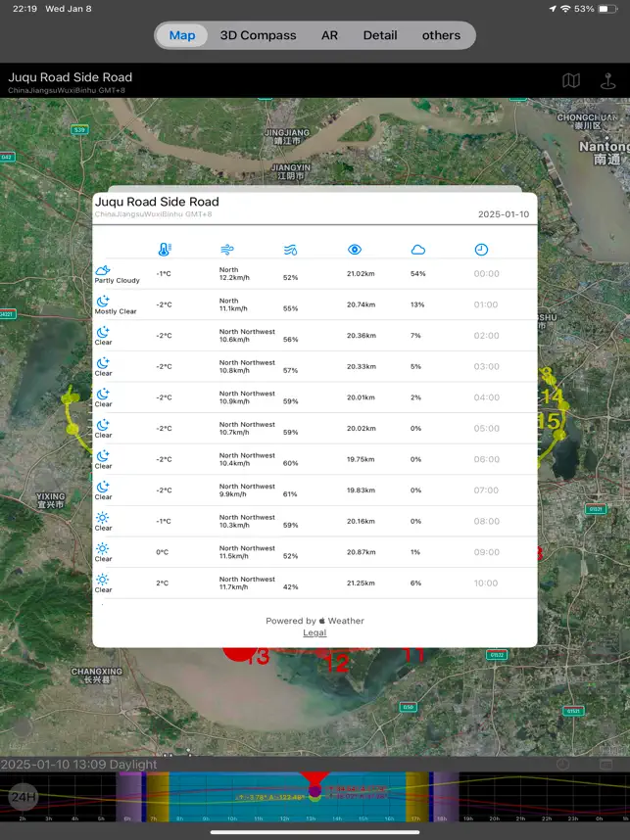Tap the 54% cloud cover value
Screen dimensions: 630x840
point(418,274)
